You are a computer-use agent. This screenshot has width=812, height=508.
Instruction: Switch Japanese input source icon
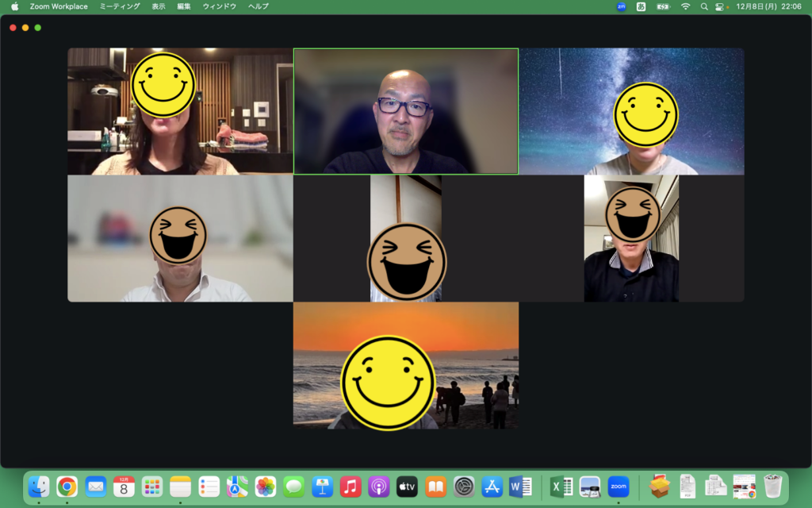point(642,6)
